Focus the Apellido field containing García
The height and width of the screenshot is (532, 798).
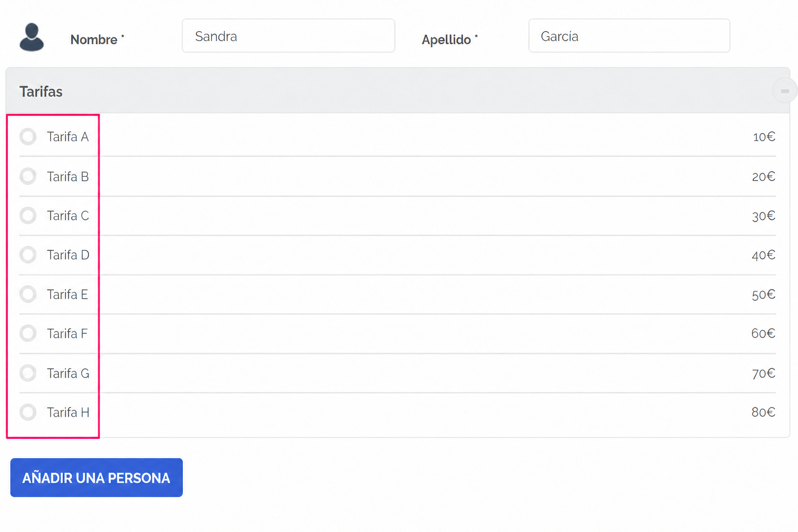[x=629, y=36]
